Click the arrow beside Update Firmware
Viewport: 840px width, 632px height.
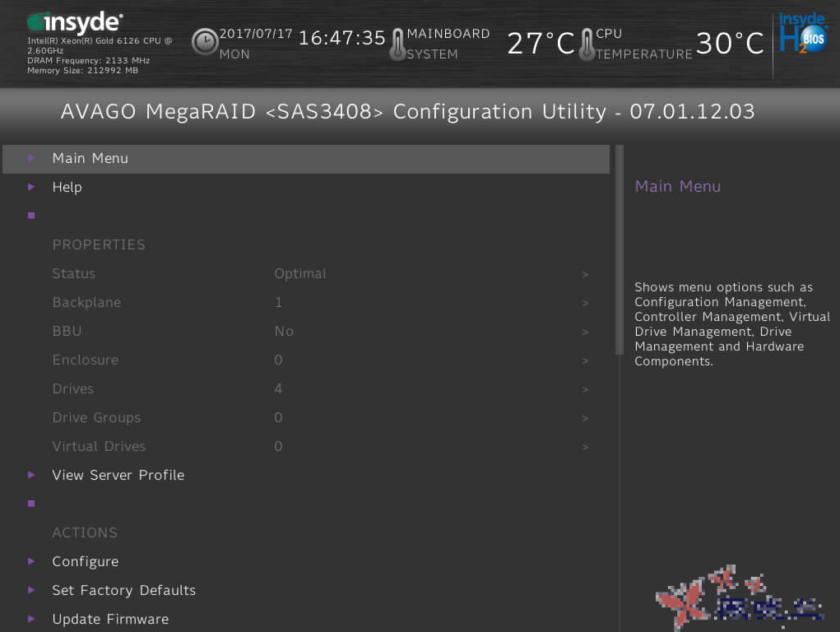tap(31, 619)
